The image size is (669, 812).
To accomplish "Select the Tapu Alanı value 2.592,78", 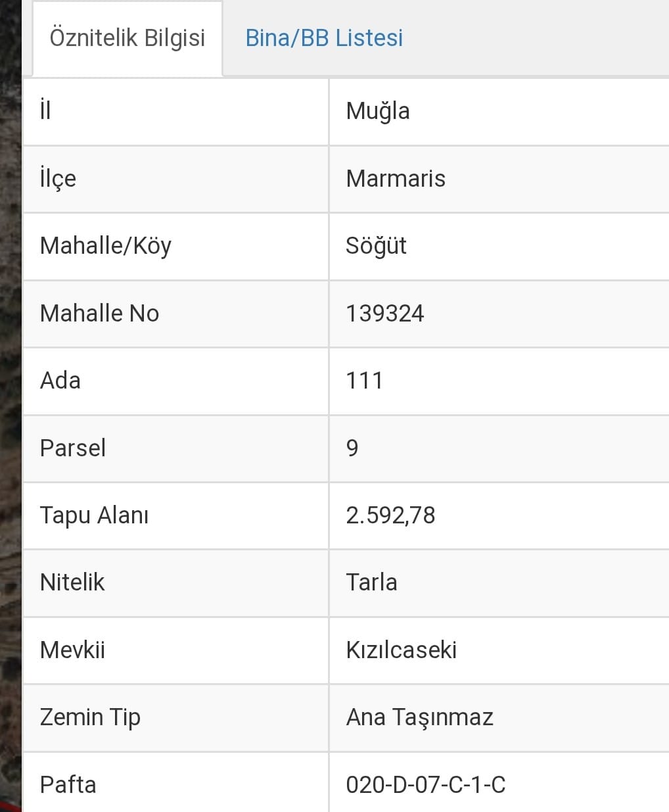I will (x=390, y=515).
